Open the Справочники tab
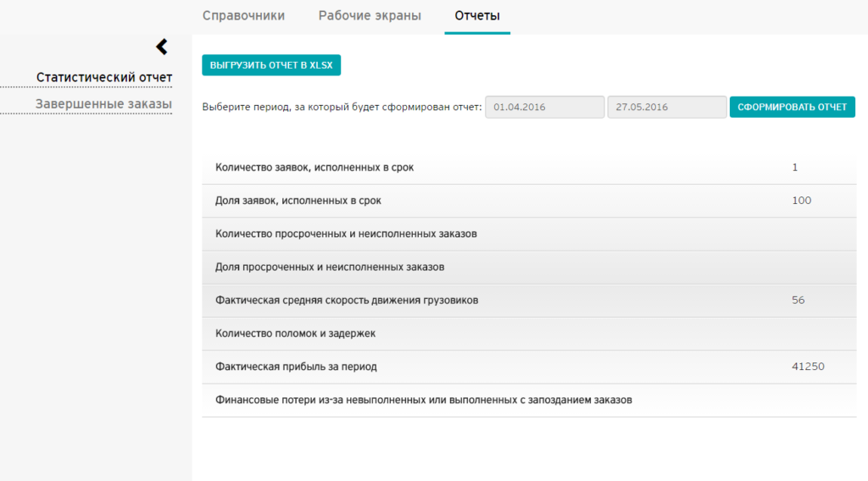 click(243, 15)
